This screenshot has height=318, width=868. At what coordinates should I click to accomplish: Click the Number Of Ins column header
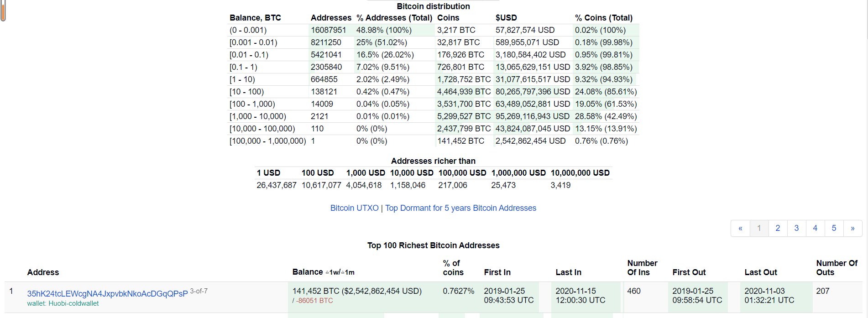(642, 268)
